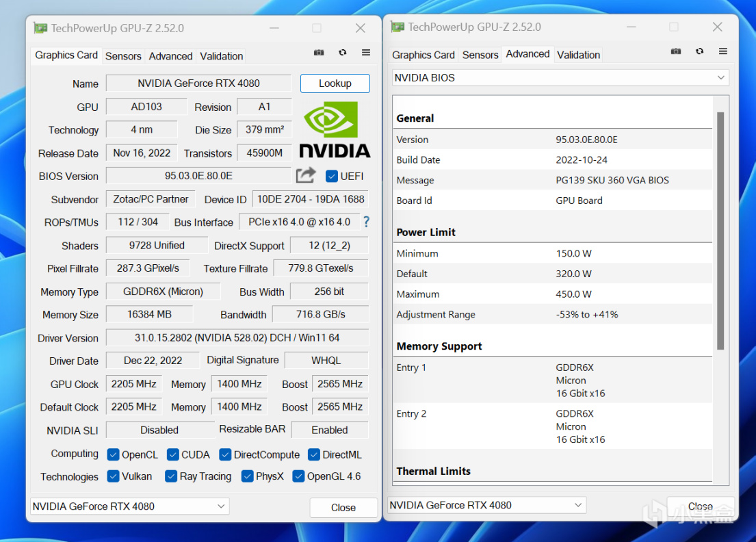Viewport: 756px width, 542px height.
Task: Open hamburger menu in right GPU-Z window
Action: pos(722,51)
